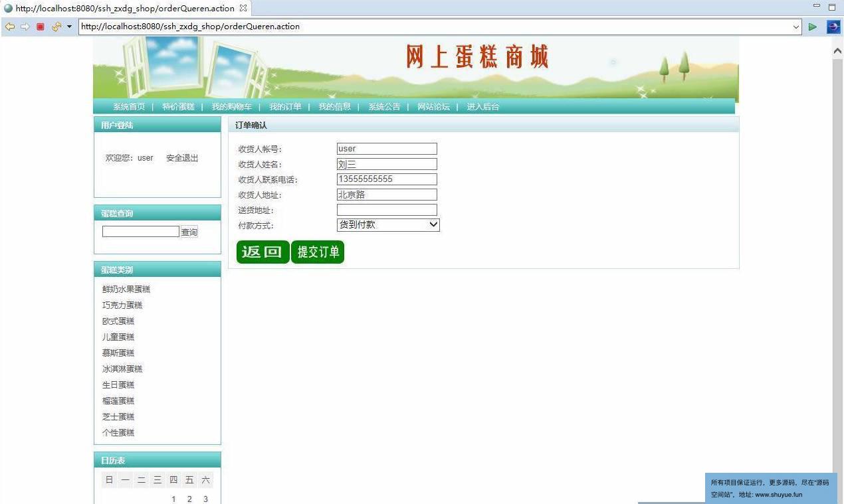
Task: Open the 付款方式 payment method dropdown
Action: (x=388, y=225)
